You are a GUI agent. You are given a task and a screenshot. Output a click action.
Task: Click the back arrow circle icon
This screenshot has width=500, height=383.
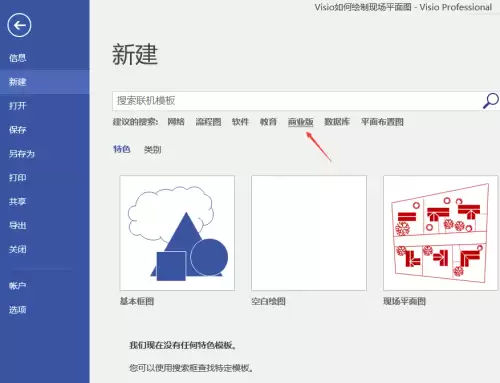[x=19, y=25]
